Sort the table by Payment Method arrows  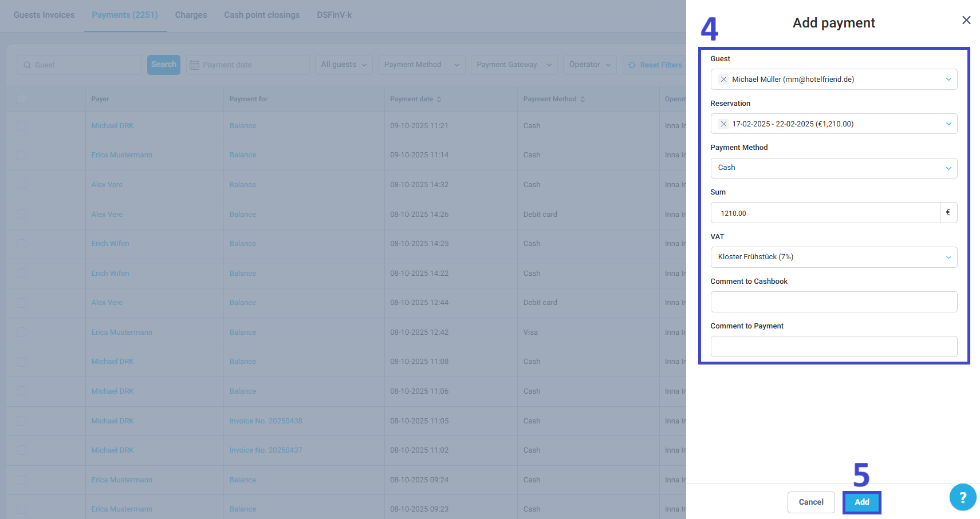pyautogui.click(x=583, y=98)
